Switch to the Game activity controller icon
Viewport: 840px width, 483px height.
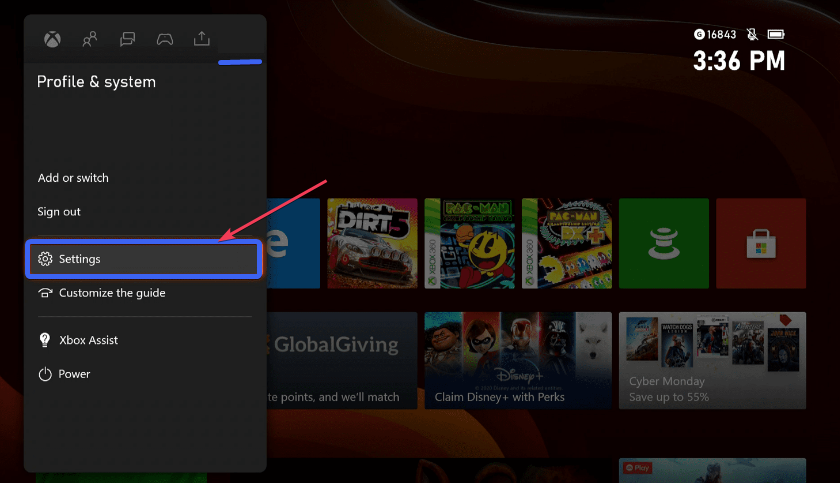click(x=164, y=39)
